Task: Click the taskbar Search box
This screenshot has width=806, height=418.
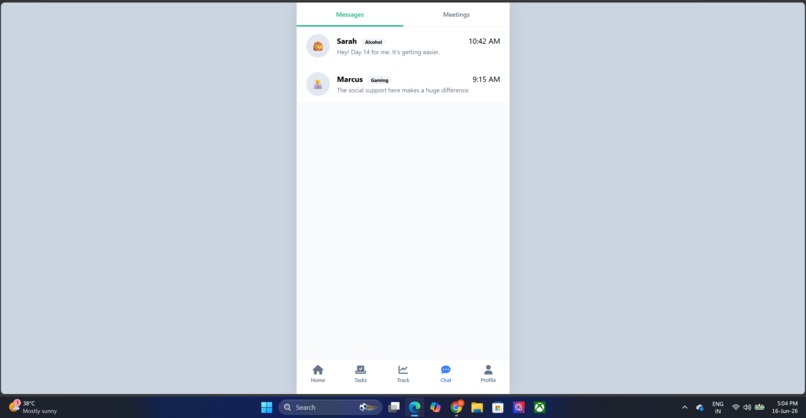Action: 330,407
